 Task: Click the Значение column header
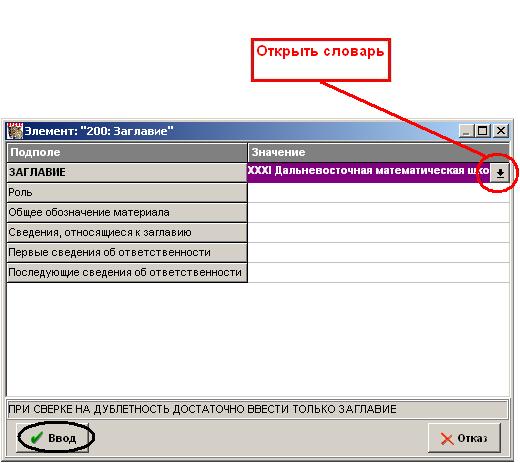coord(379,153)
